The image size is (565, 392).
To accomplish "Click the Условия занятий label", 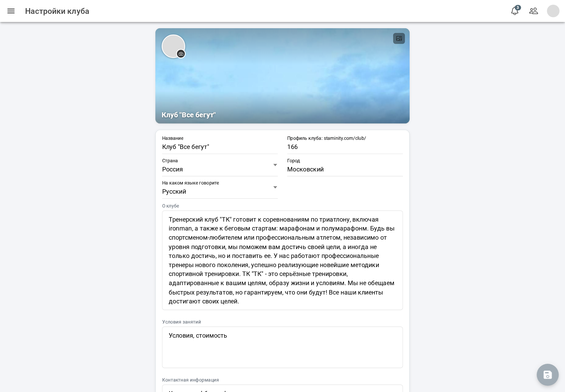I will [182, 322].
